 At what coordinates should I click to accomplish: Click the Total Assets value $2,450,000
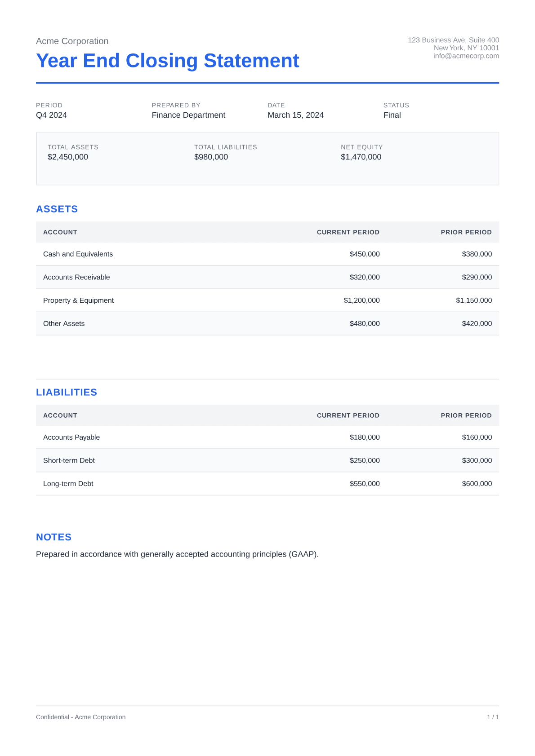click(68, 157)
